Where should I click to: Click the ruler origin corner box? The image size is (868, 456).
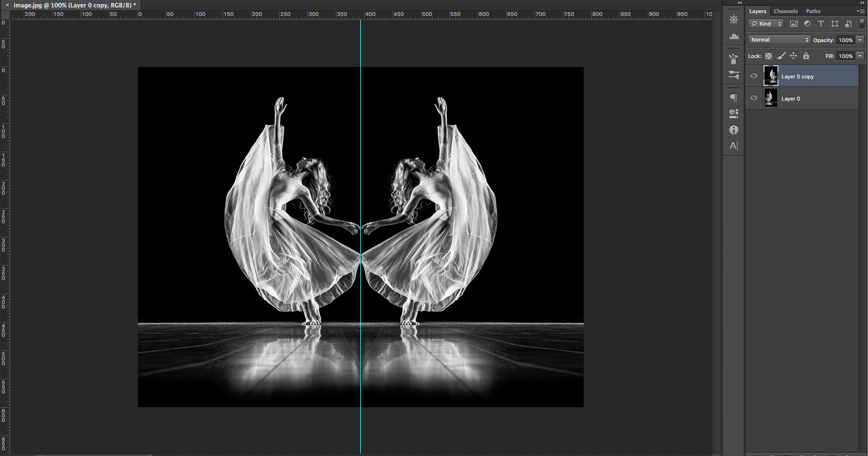point(5,15)
